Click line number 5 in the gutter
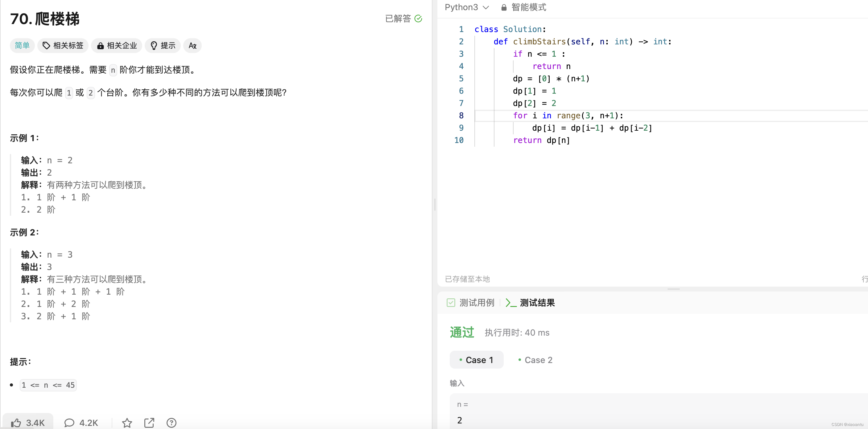 click(x=461, y=79)
